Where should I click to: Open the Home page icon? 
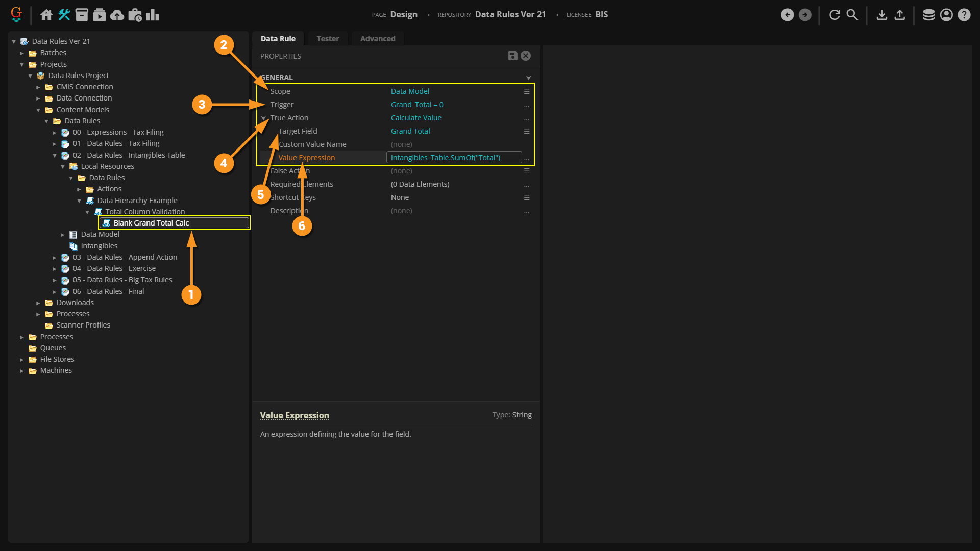(x=46, y=15)
